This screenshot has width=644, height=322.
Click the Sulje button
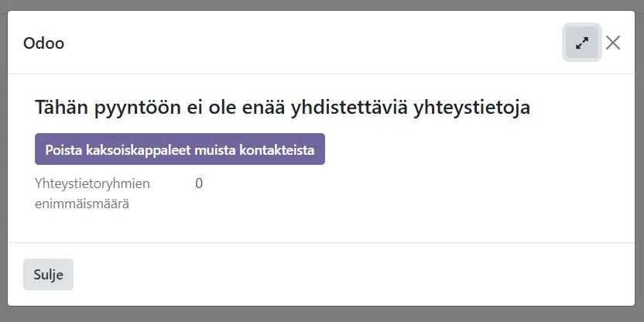tap(48, 274)
